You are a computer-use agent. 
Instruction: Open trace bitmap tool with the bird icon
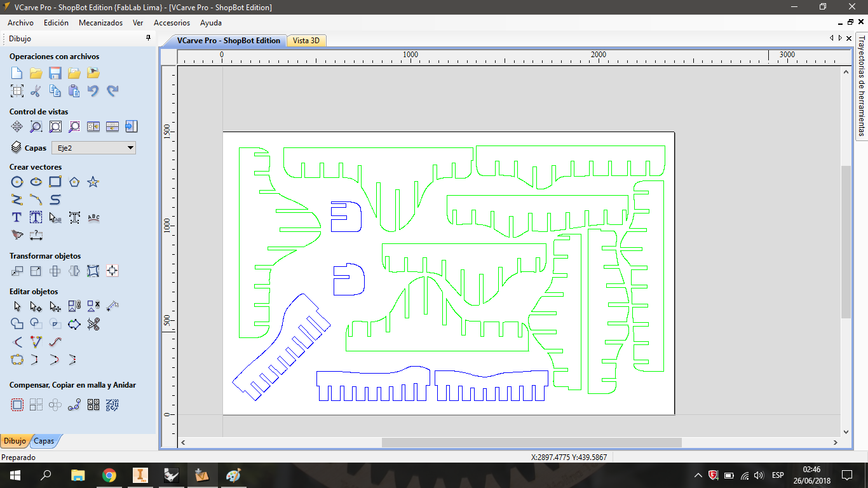pos(17,235)
